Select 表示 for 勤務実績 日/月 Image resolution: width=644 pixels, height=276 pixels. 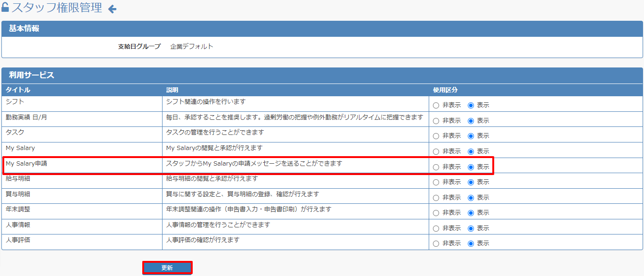tap(471, 121)
